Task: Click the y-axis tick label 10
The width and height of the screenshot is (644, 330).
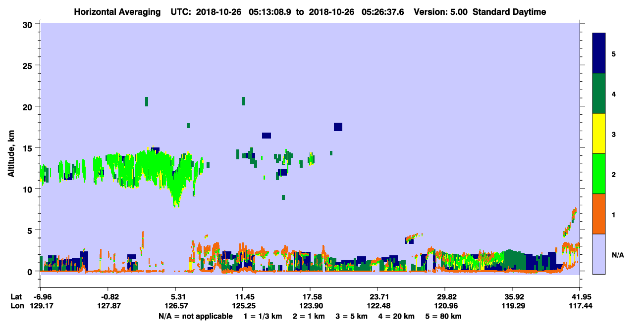Action: 29,189
